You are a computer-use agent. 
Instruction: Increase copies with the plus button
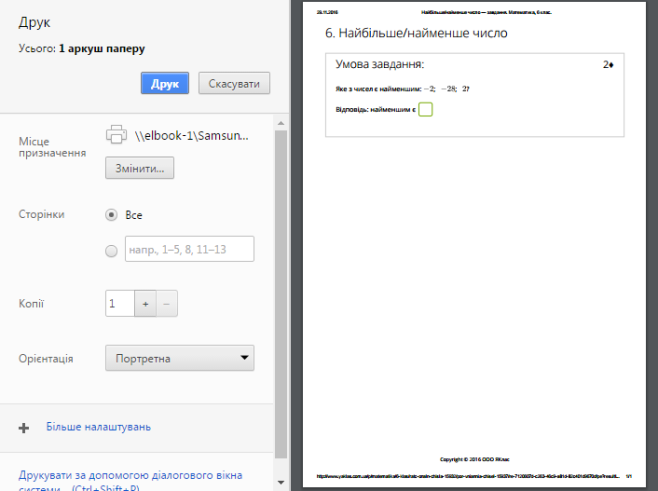point(145,303)
